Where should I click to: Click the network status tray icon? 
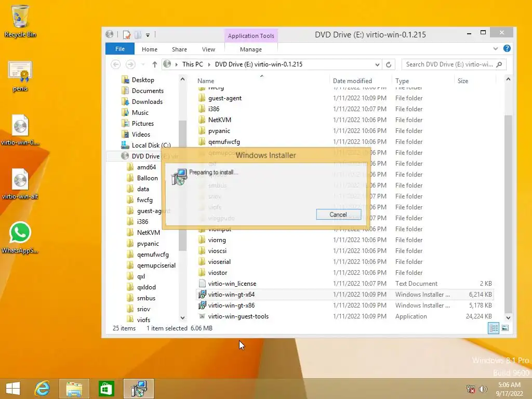point(471,389)
